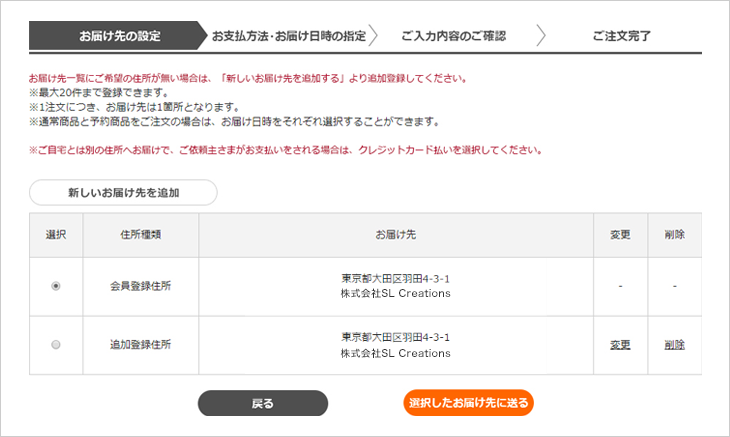This screenshot has height=437, width=730.
Task: Go to ご入力内容のご確認 step
Action: (453, 36)
